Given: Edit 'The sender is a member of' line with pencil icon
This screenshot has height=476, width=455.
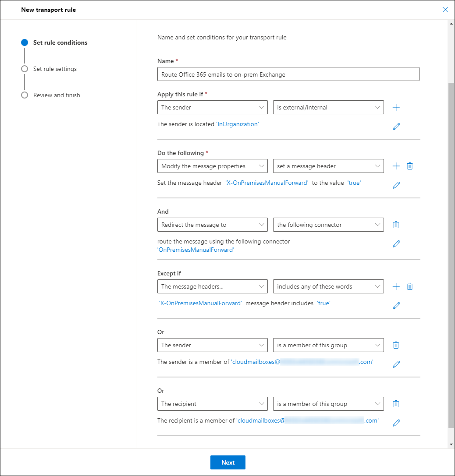Looking at the screenshot, I should click(396, 364).
